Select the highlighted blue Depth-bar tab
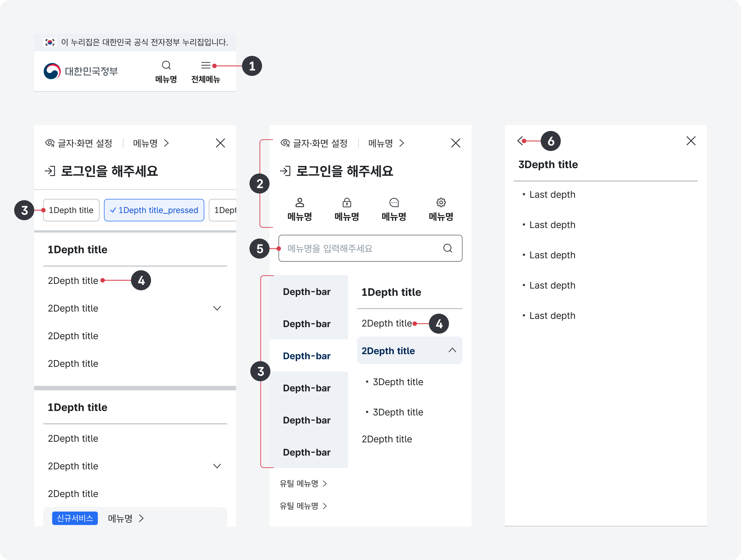 (309, 356)
